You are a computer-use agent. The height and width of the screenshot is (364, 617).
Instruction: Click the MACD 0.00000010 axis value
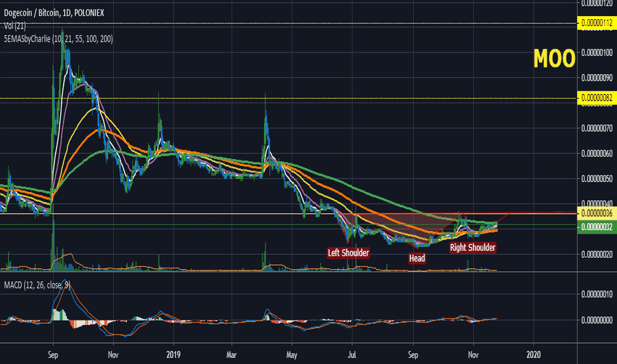[597, 295]
